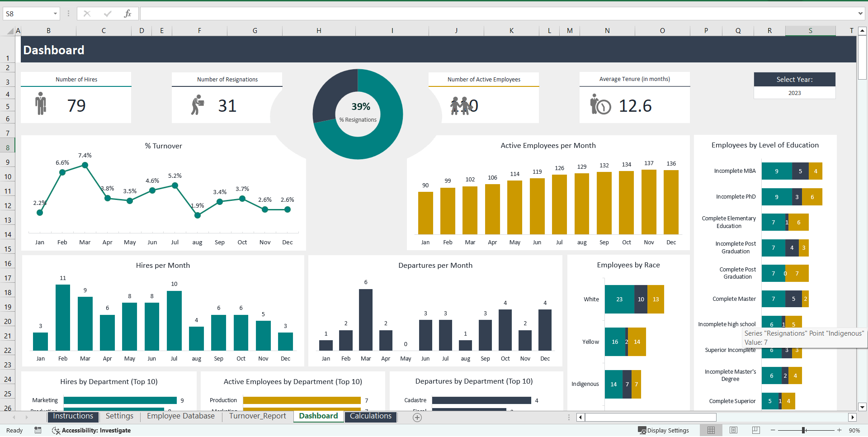Click the vertical scrollbar thumb

(862, 57)
